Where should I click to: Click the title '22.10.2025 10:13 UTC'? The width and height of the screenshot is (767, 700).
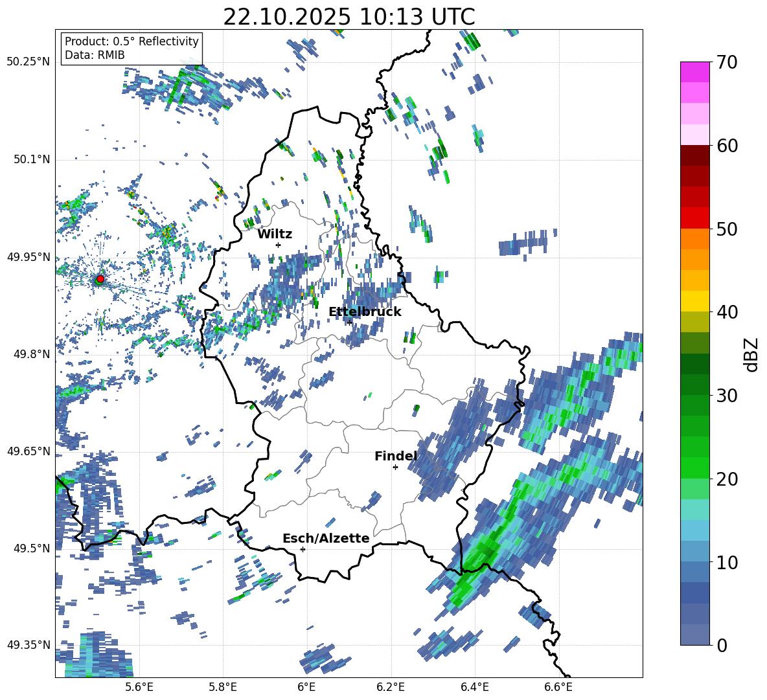click(x=349, y=17)
